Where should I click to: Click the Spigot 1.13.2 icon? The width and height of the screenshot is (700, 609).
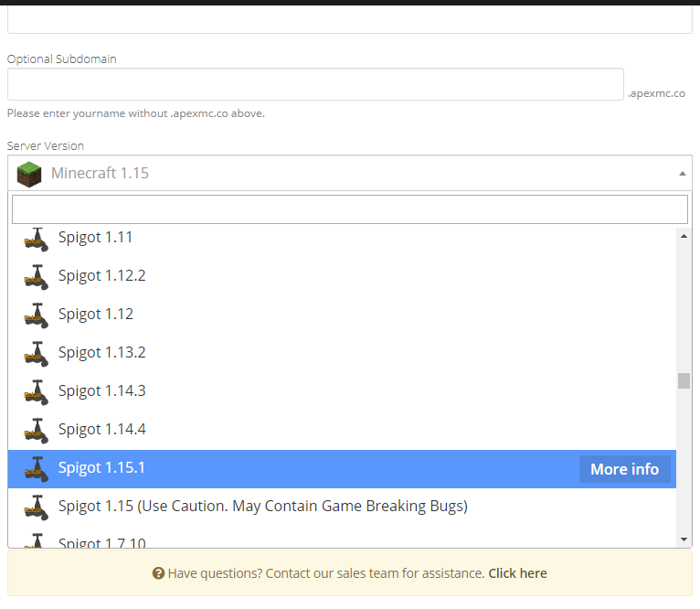(36, 353)
